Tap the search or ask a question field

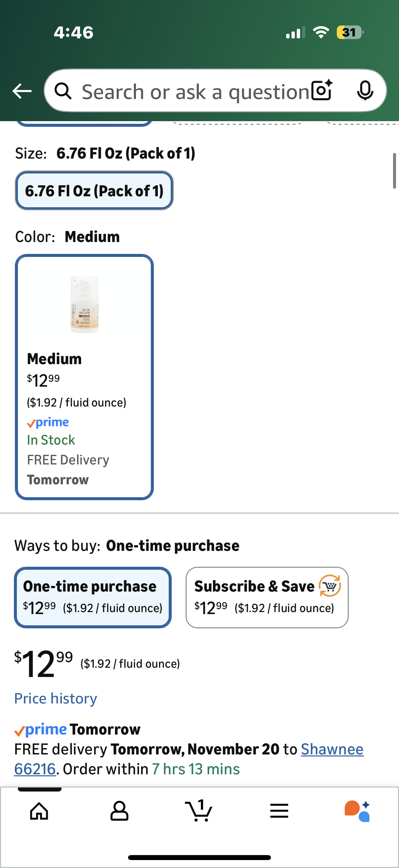tap(195, 92)
